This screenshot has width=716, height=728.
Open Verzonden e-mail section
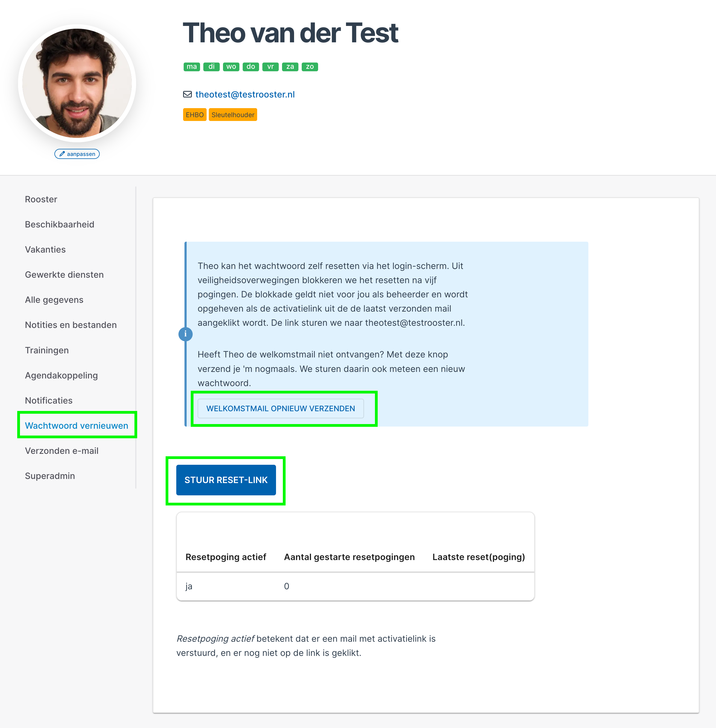click(62, 451)
